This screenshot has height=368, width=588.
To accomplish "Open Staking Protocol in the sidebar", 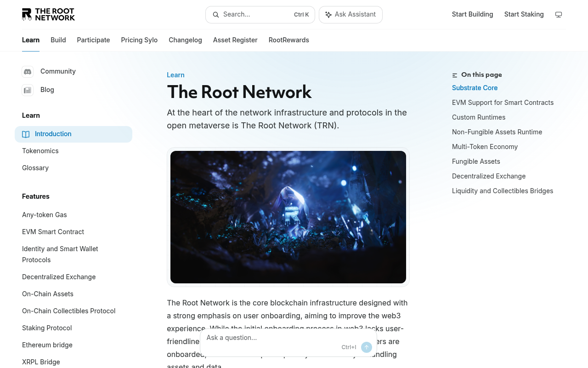I will tap(47, 328).
